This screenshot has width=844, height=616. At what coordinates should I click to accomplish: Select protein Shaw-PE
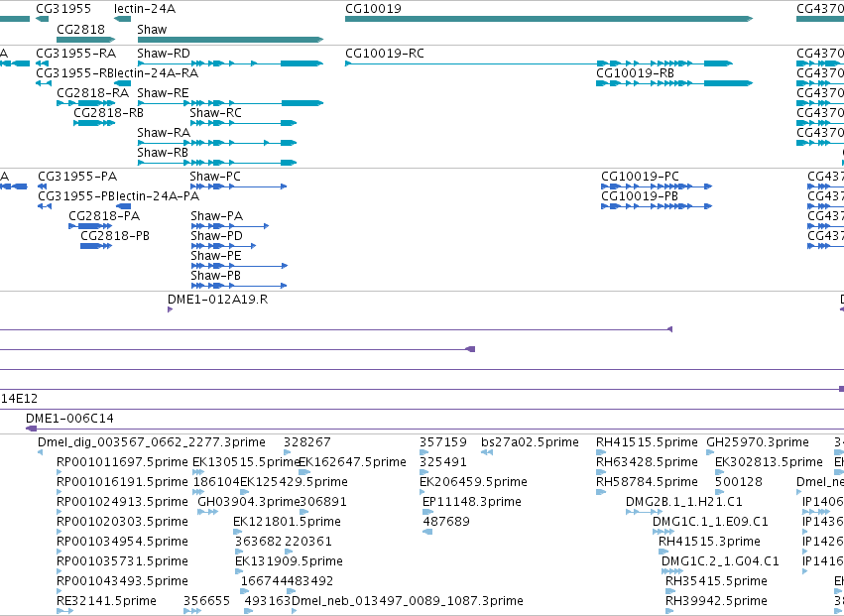[240, 266]
